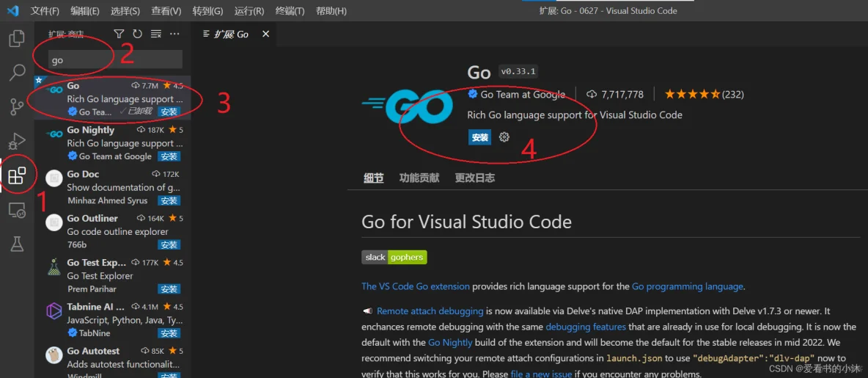Install the Go extension in list
This screenshot has height=378, width=868.
pyautogui.click(x=169, y=112)
